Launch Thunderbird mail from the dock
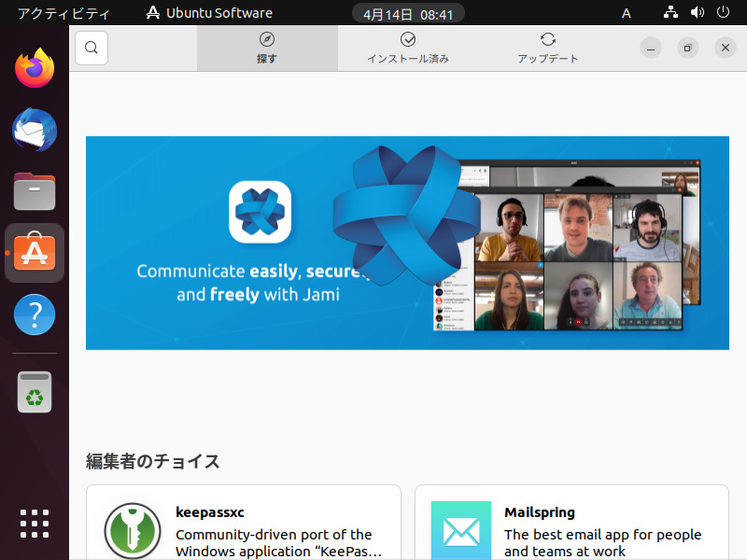This screenshot has height=560, width=747. coord(35,130)
